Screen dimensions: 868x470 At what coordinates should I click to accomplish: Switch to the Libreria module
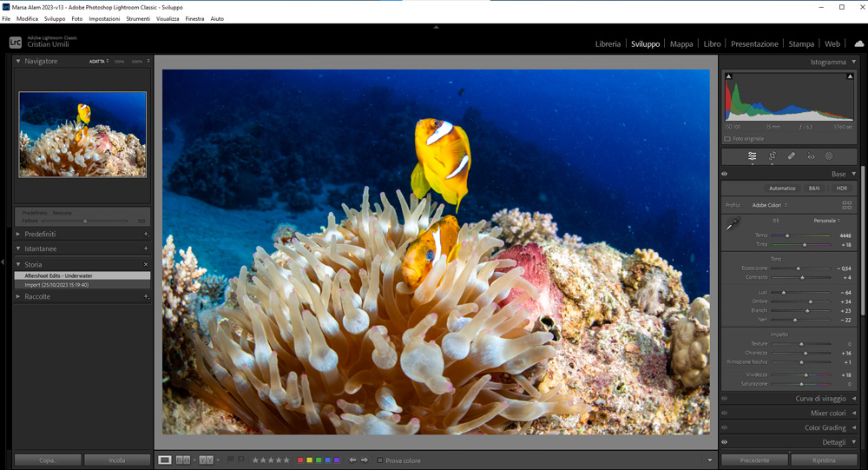pos(608,43)
